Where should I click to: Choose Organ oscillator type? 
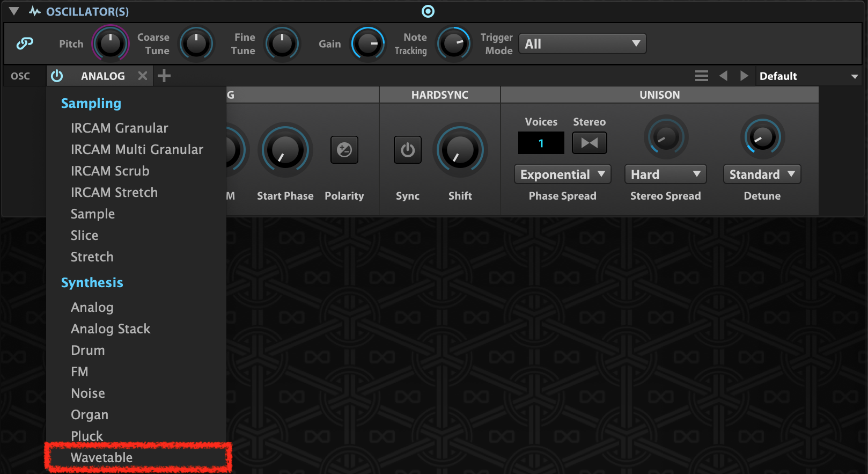[136, 414]
